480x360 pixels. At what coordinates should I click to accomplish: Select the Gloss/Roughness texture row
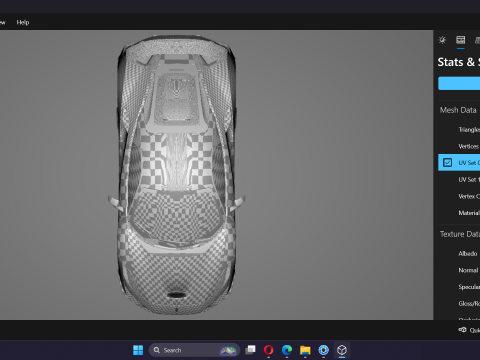(459, 303)
